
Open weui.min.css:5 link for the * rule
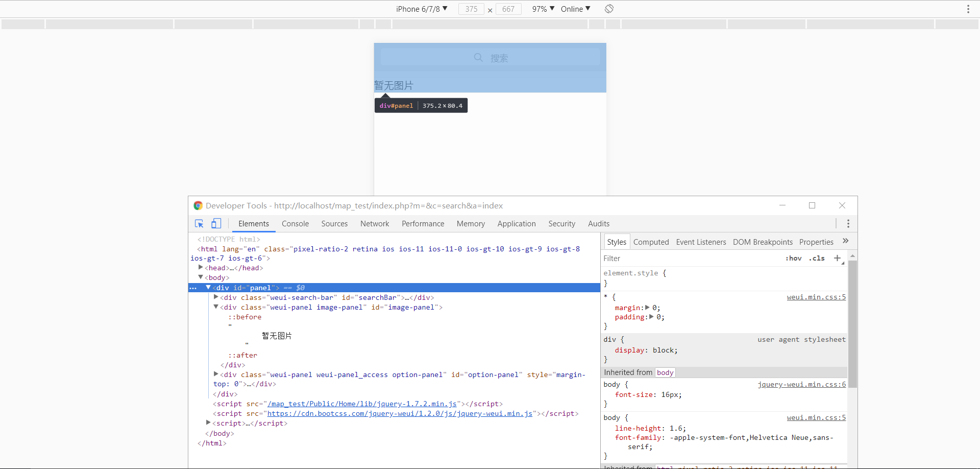pyautogui.click(x=816, y=297)
